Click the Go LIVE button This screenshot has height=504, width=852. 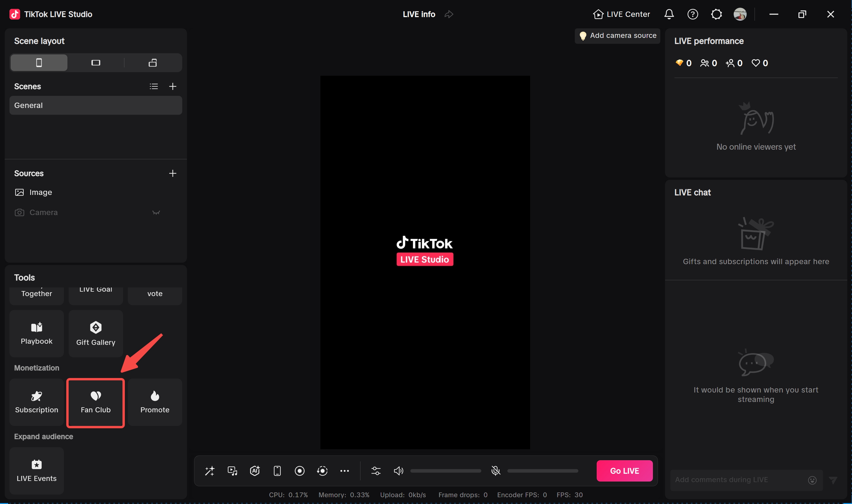pyautogui.click(x=625, y=471)
